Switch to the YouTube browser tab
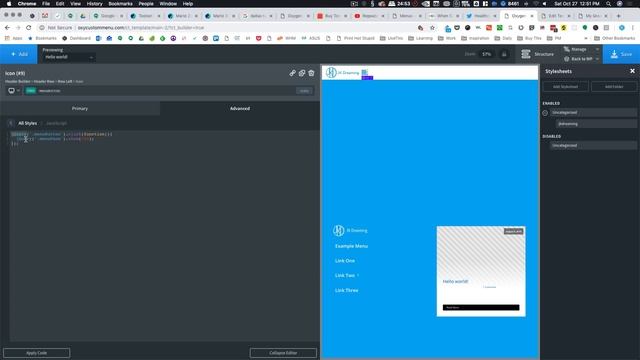 pos(370,16)
